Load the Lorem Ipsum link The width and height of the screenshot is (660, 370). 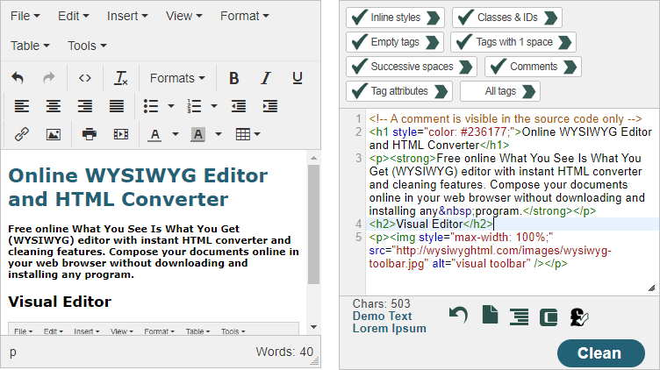pyautogui.click(x=389, y=328)
